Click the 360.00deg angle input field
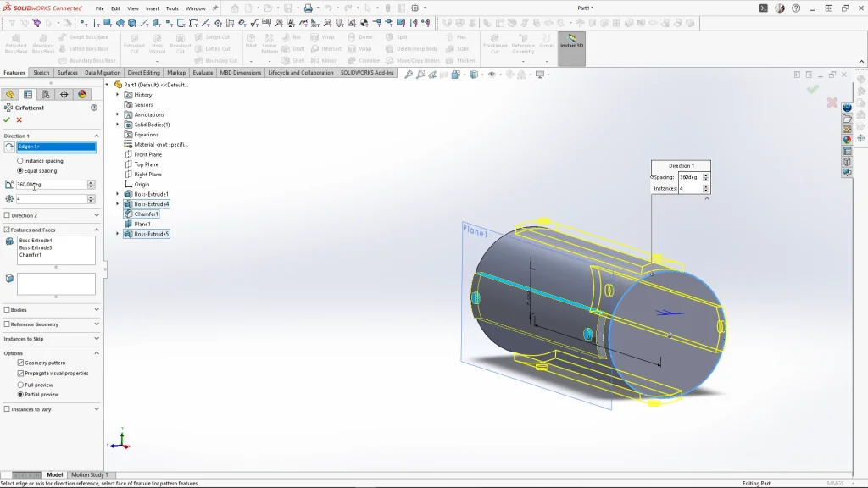 [51, 185]
